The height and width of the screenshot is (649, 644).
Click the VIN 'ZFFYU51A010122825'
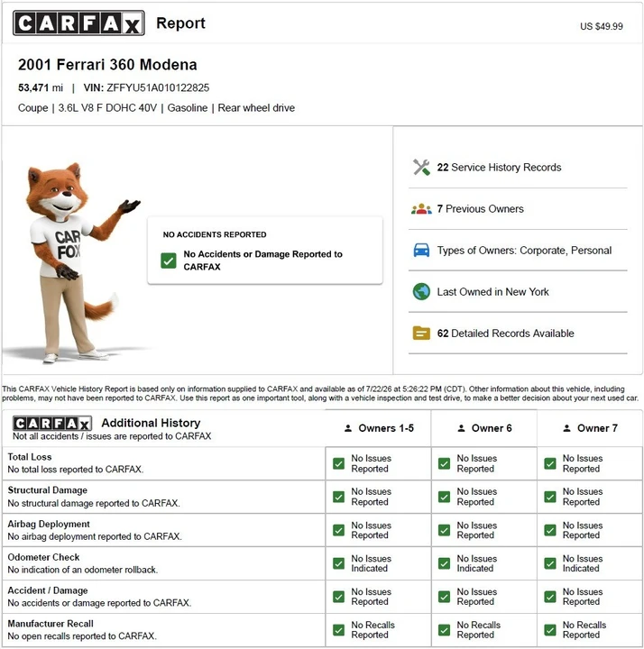(158, 87)
